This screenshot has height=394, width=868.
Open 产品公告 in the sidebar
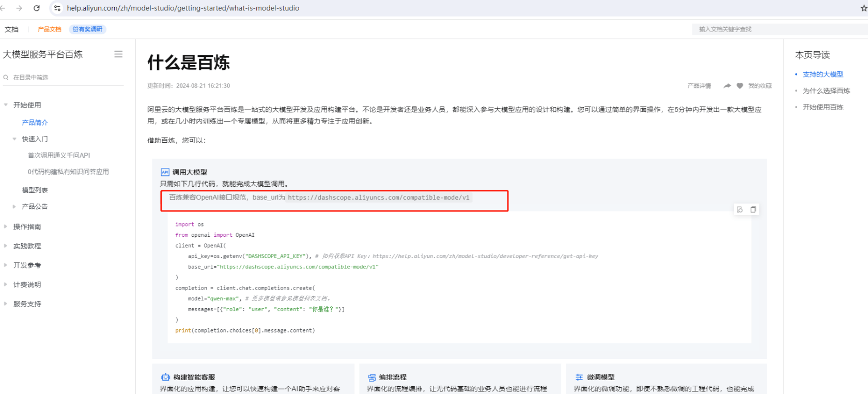35,206
